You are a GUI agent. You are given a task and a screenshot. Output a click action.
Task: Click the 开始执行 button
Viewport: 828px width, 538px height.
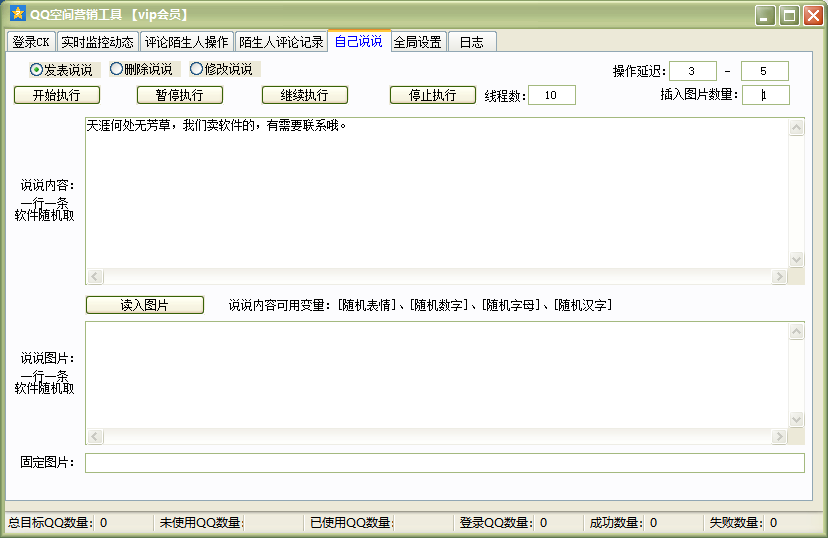point(57,95)
